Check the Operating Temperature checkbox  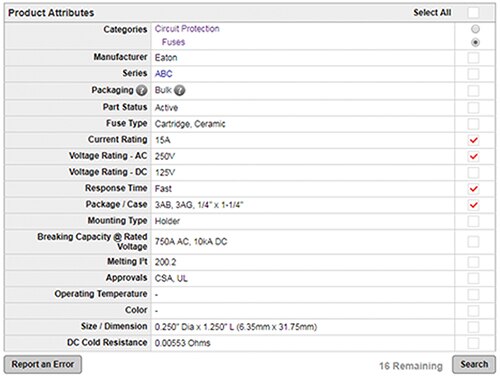point(473,294)
